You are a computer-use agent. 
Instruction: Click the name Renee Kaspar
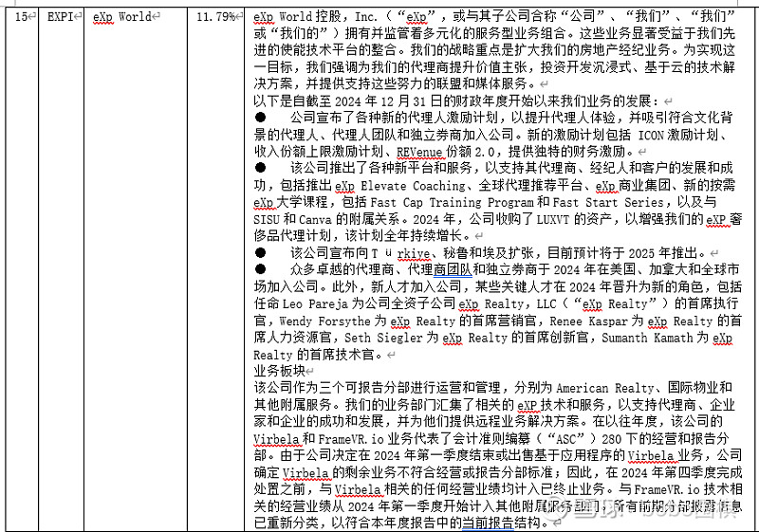coord(588,321)
